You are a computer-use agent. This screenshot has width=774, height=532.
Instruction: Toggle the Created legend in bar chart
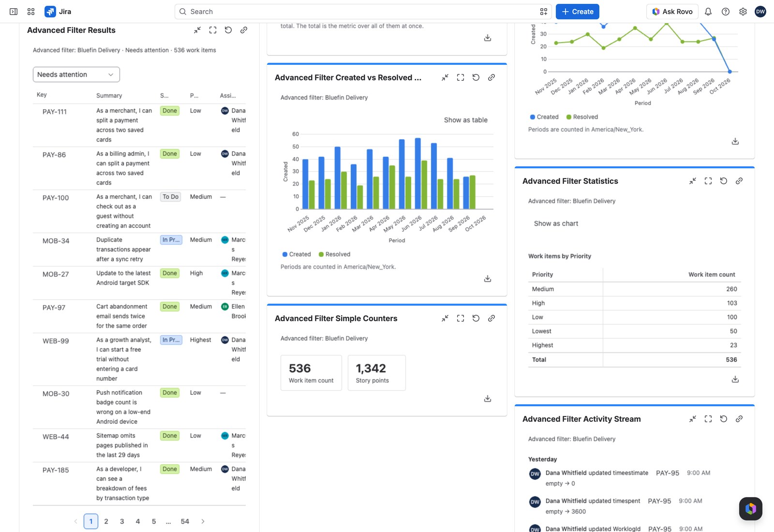(x=297, y=254)
